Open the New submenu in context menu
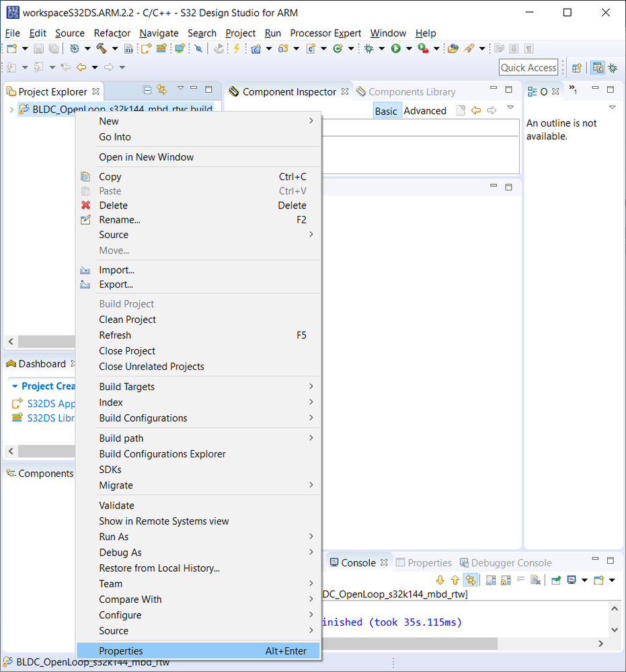Image resolution: width=626 pixels, height=672 pixels. point(198,121)
